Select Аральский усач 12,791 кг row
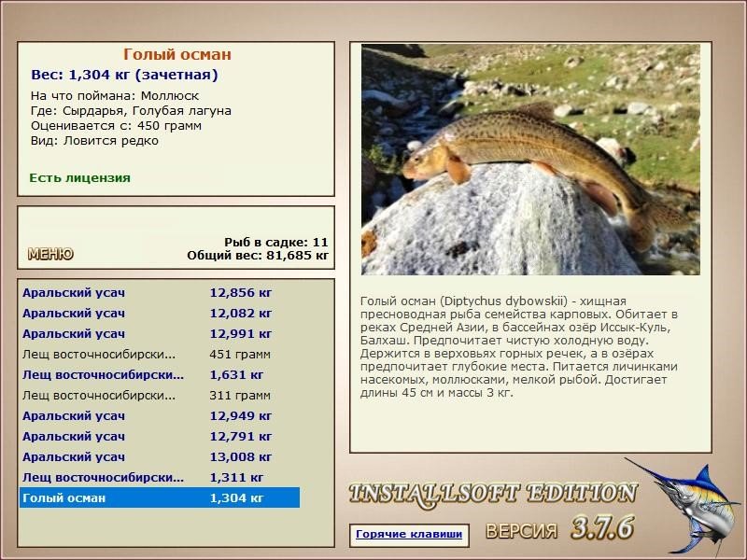 (160, 436)
